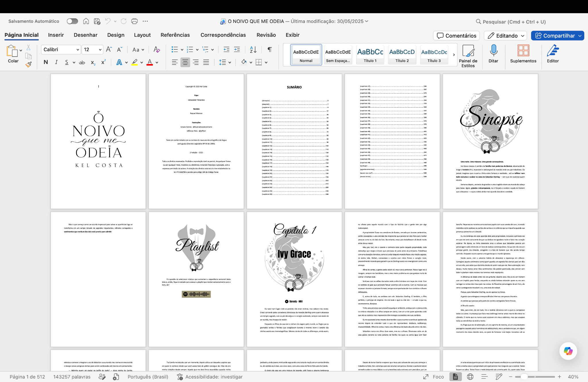Open the font size 12 dropdown

tap(100, 50)
